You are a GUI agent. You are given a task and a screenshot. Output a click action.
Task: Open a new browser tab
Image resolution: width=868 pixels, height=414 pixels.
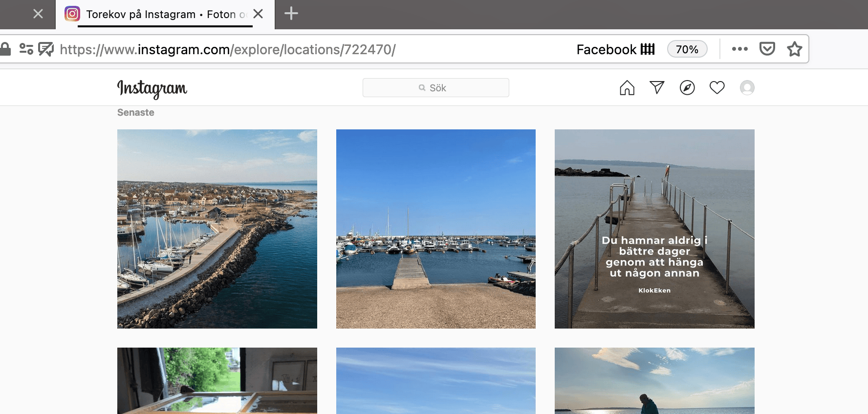pos(291,14)
